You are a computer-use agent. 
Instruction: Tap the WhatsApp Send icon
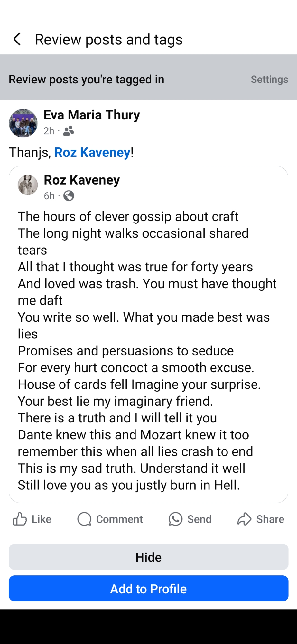175,519
